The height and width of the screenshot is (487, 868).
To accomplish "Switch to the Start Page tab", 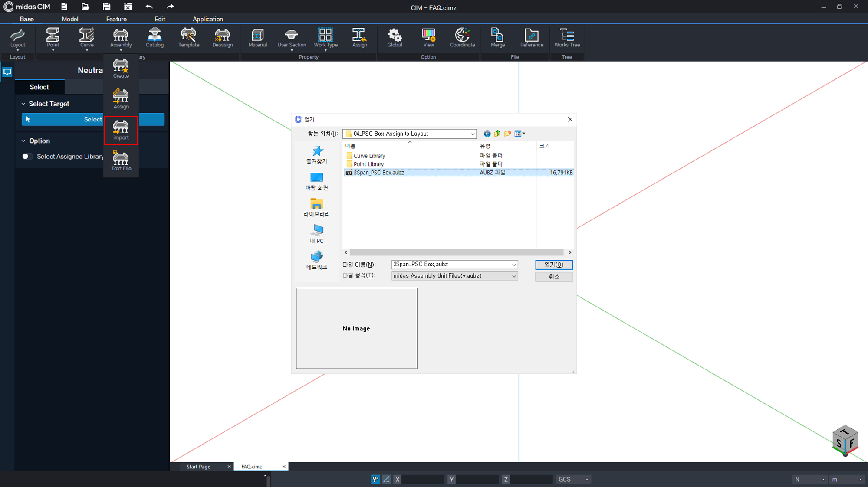I will 198,467.
